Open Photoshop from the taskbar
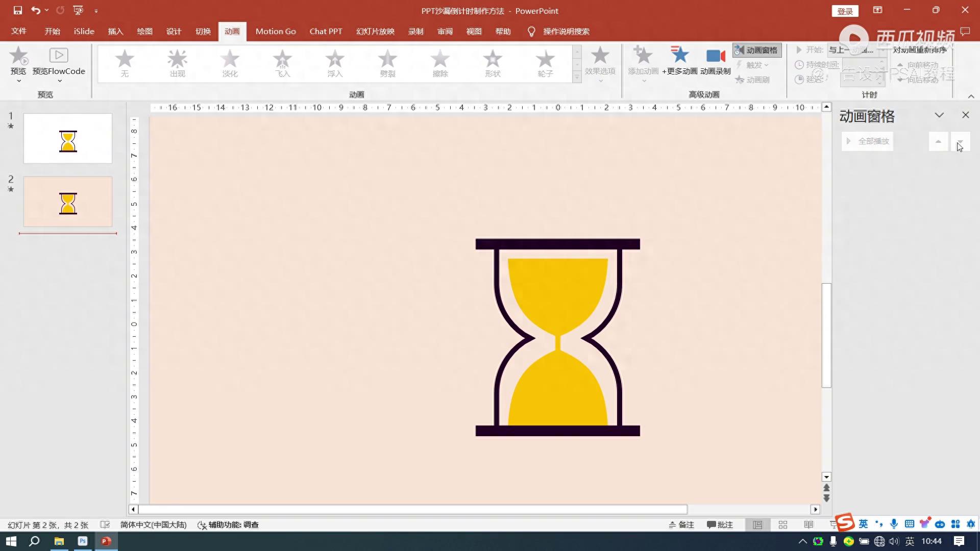This screenshot has width=980, height=551. 83,541
